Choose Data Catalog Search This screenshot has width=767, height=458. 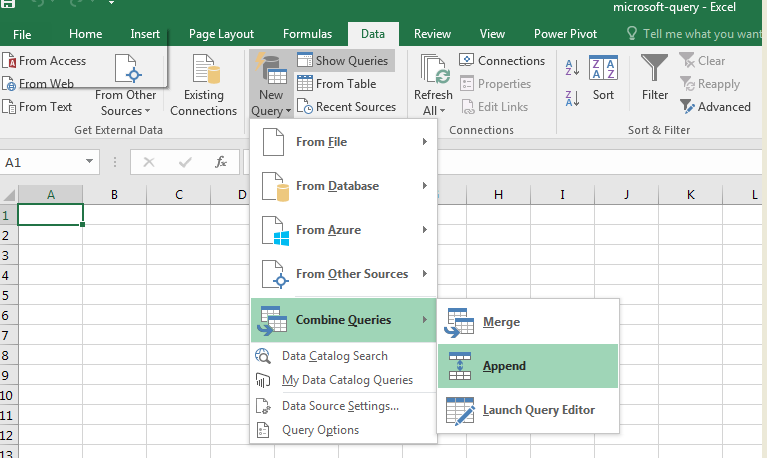tap(343, 356)
